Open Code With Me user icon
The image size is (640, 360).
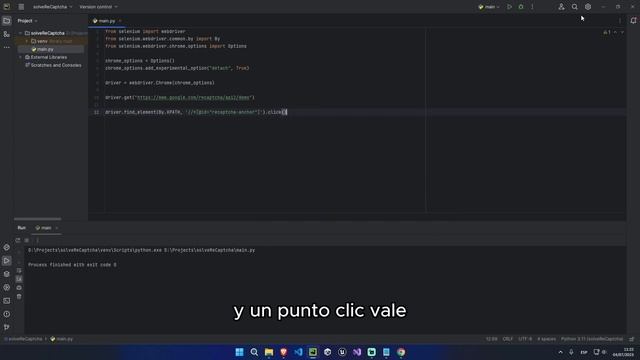[561, 7]
